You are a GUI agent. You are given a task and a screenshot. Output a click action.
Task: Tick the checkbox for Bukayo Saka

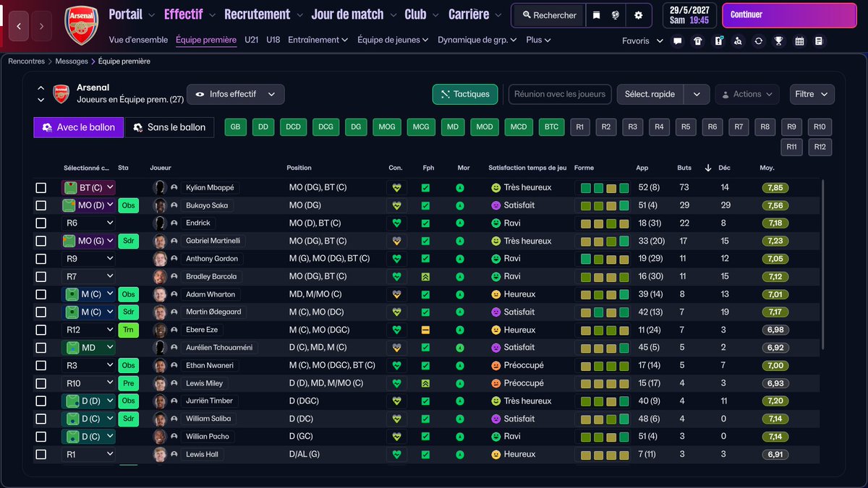point(41,205)
